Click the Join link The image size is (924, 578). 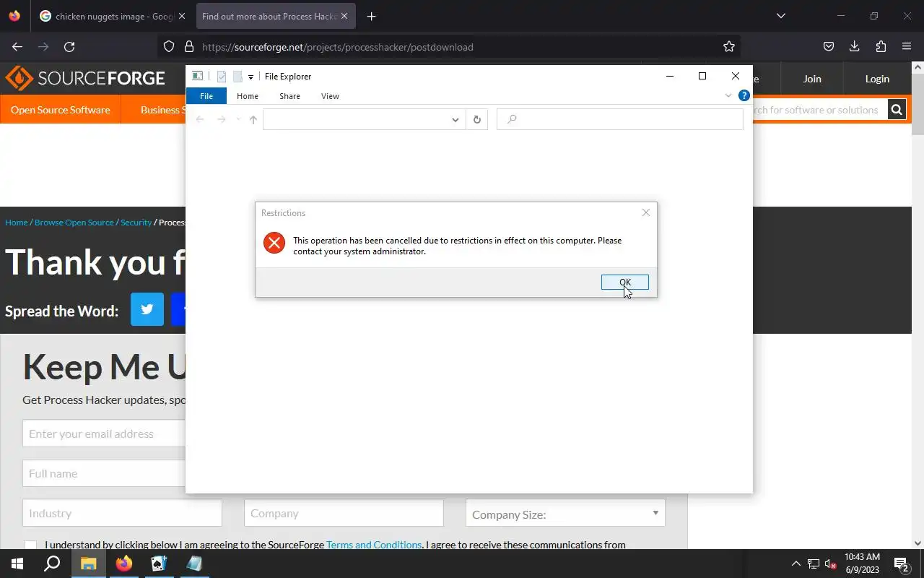click(x=812, y=79)
